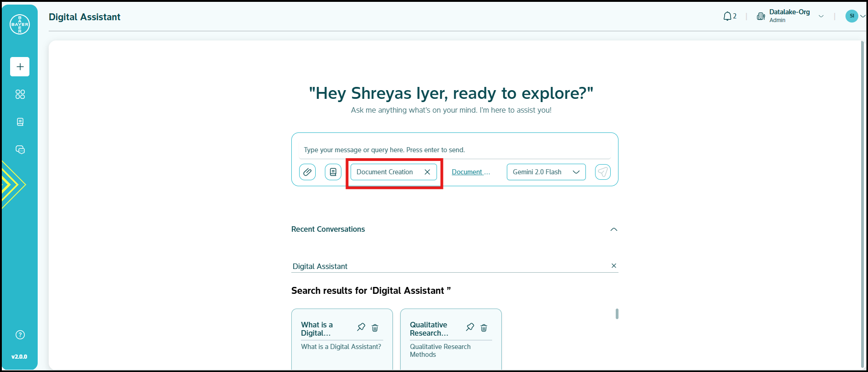Image resolution: width=868 pixels, height=372 pixels.
Task: Open the Gemini 2.0 Flash model dropdown
Action: coord(546,172)
